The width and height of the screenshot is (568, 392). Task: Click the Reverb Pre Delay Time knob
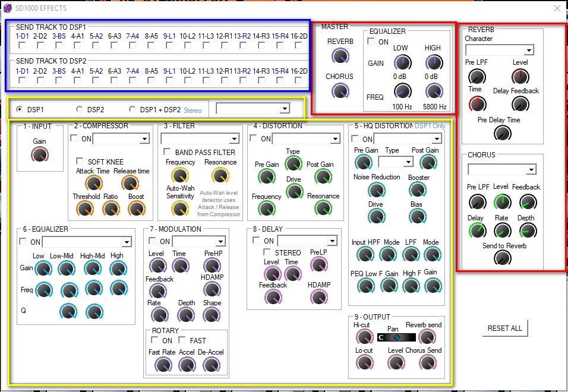pyautogui.click(x=503, y=133)
